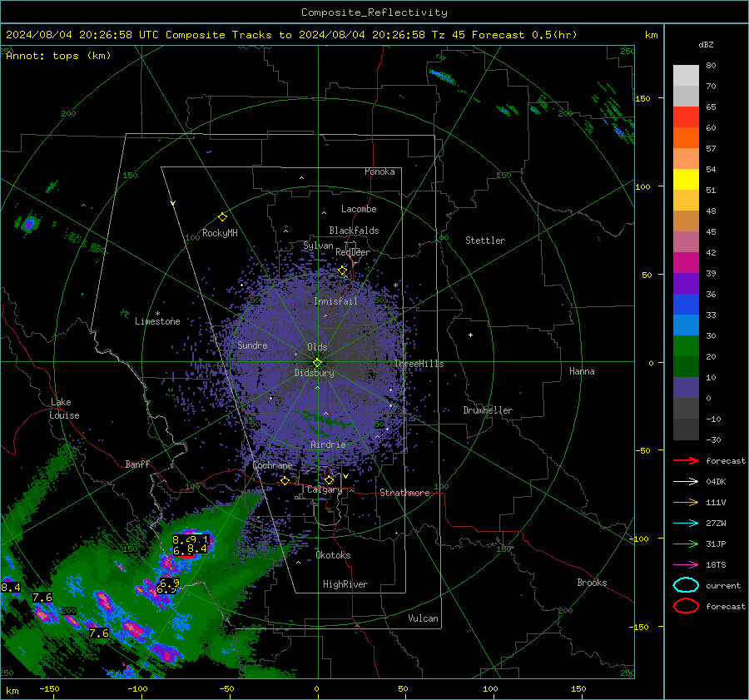The width and height of the screenshot is (749, 700).
Task: Click the dBZ legend heading
Action: click(x=706, y=44)
